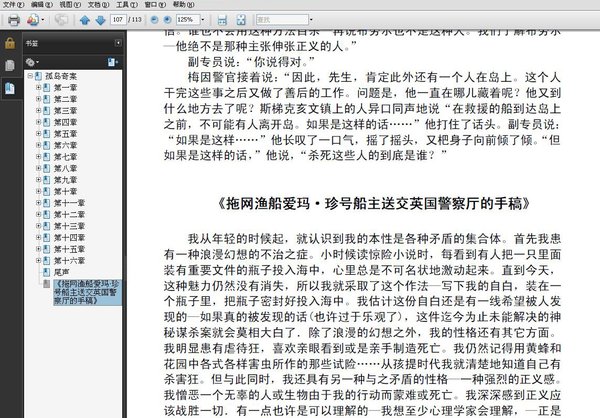
Task: Collapse the 书签 panel with its header button
Action: pos(118,43)
